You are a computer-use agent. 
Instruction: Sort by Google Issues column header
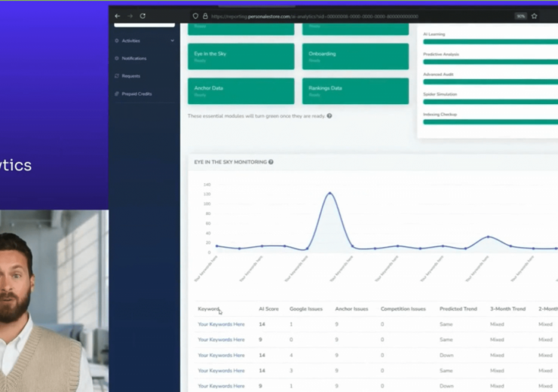point(306,309)
